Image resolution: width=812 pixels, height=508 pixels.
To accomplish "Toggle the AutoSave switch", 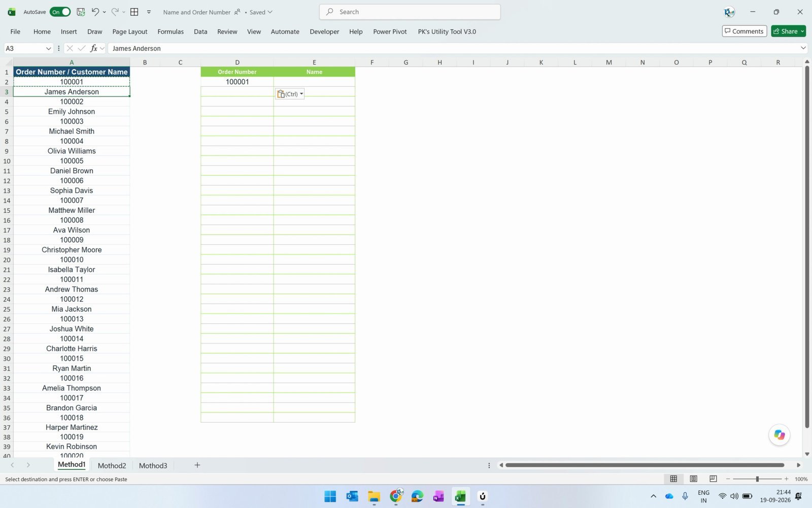I will coord(60,12).
